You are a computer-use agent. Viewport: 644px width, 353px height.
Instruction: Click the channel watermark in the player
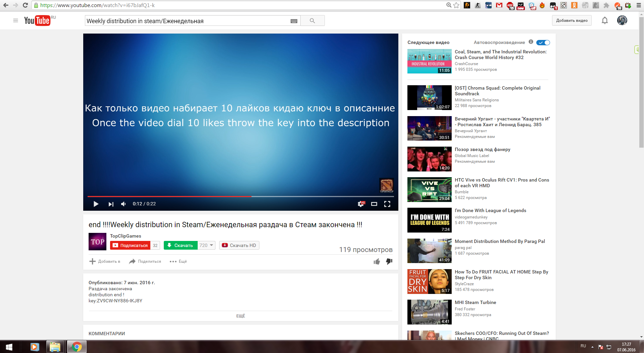click(x=386, y=185)
